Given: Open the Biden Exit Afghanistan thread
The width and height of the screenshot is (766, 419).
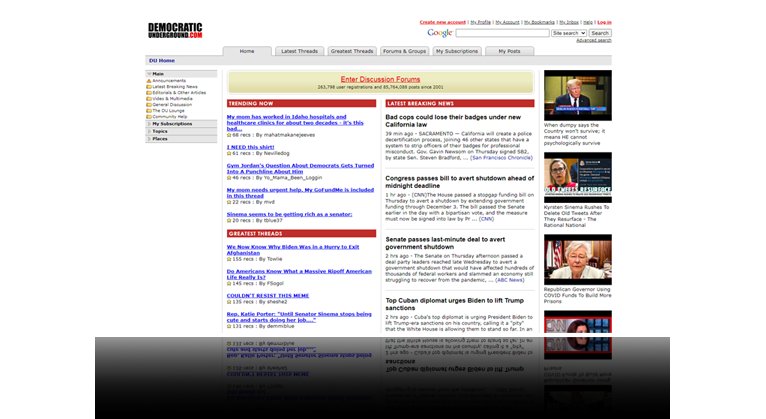Looking at the screenshot, I should click(x=293, y=250).
